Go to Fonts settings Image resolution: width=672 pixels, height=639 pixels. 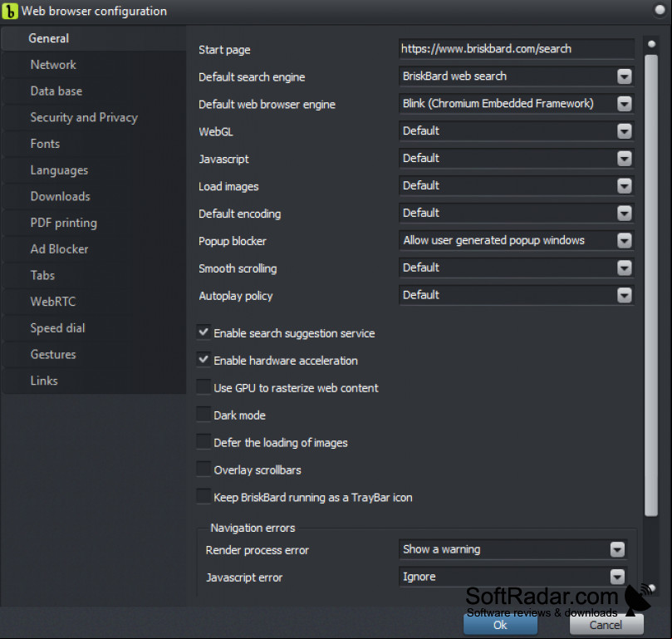pyautogui.click(x=93, y=144)
